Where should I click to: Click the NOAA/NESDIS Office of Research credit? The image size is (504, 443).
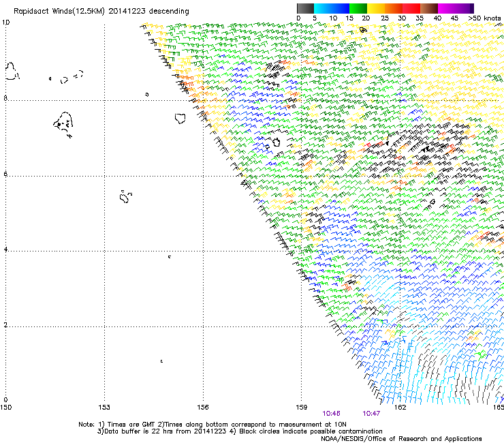point(401,438)
